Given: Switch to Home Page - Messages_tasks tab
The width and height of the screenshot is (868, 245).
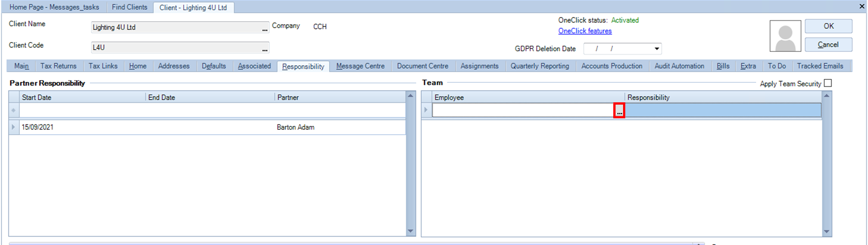Looking at the screenshot, I should point(54,7).
